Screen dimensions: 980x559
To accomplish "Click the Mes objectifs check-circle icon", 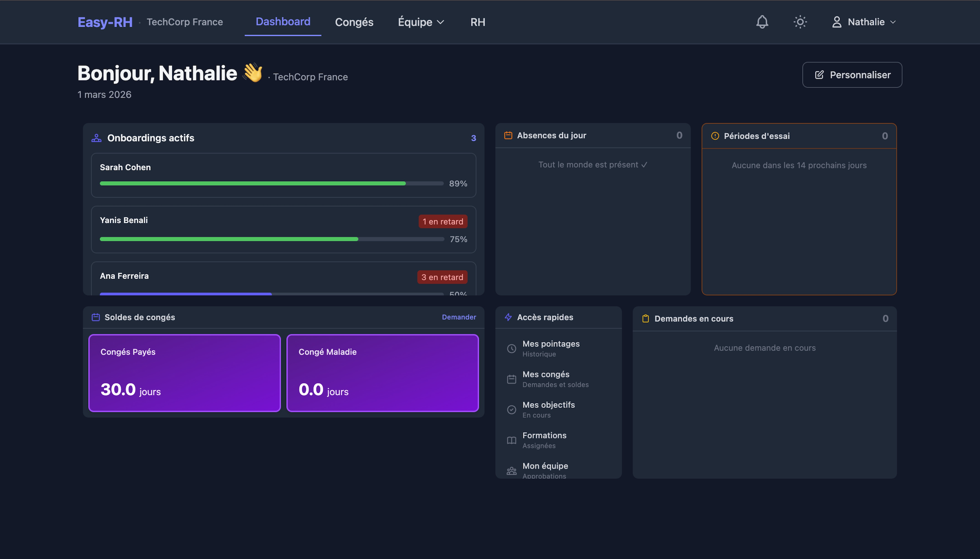I will click(x=511, y=410).
